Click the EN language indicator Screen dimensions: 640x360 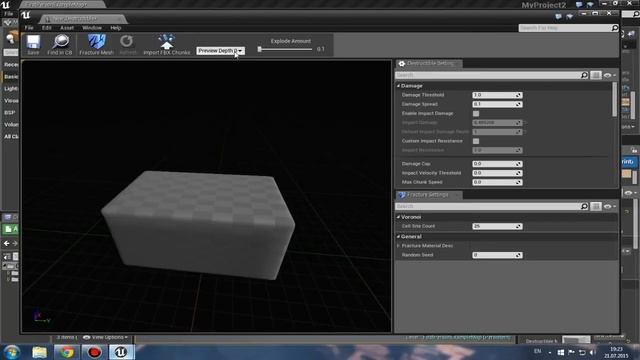[538, 351]
